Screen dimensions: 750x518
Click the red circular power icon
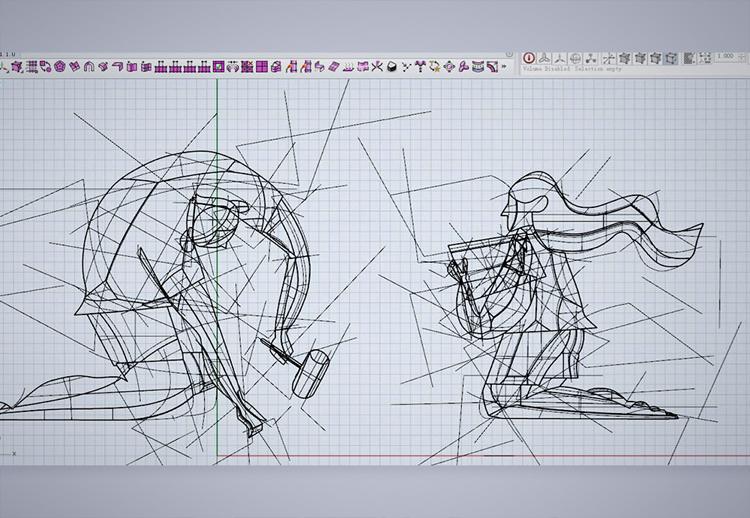click(x=529, y=58)
